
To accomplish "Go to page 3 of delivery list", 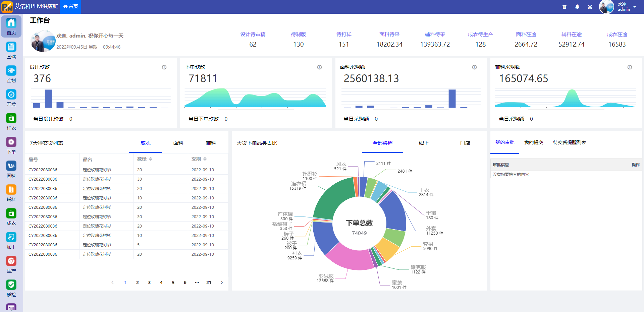I will pyautogui.click(x=149, y=283).
